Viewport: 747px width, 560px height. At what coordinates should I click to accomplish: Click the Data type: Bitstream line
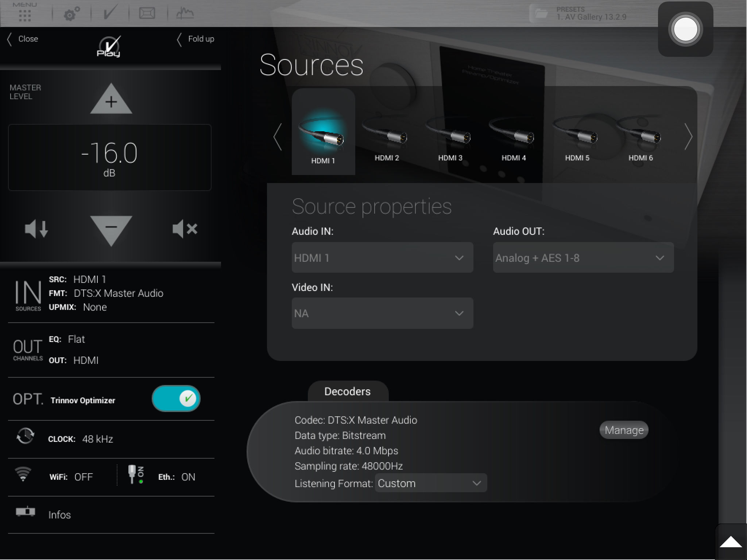[340, 435]
